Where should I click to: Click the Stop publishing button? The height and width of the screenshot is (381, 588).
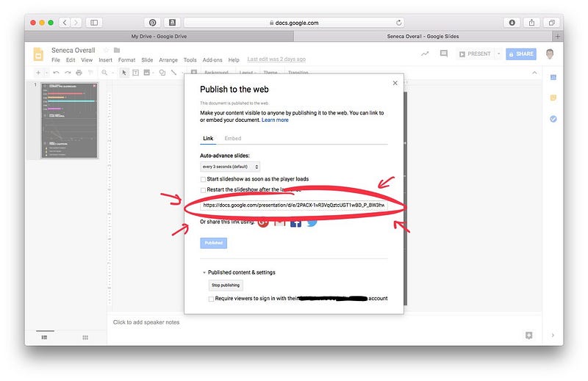tap(226, 286)
